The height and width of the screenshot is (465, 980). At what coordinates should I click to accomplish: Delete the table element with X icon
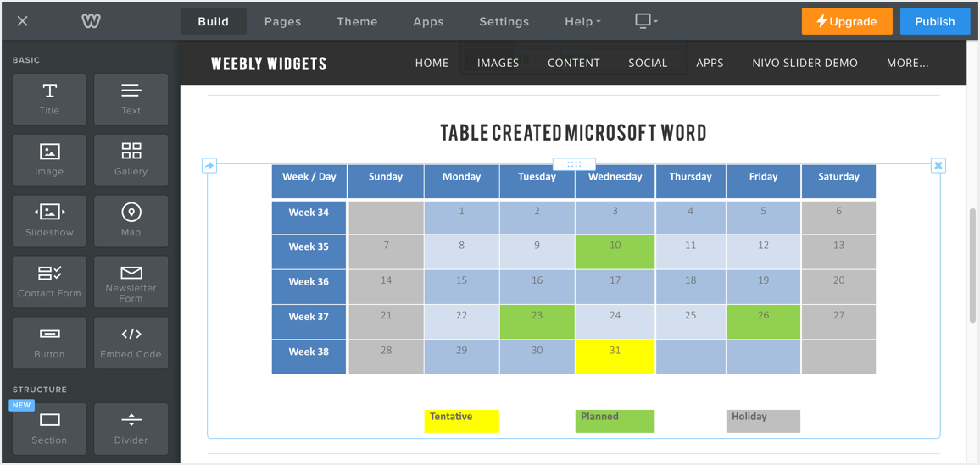(x=938, y=165)
